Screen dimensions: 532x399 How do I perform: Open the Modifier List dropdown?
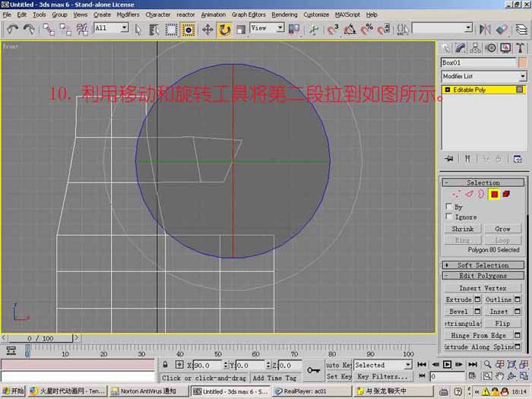tap(484, 76)
